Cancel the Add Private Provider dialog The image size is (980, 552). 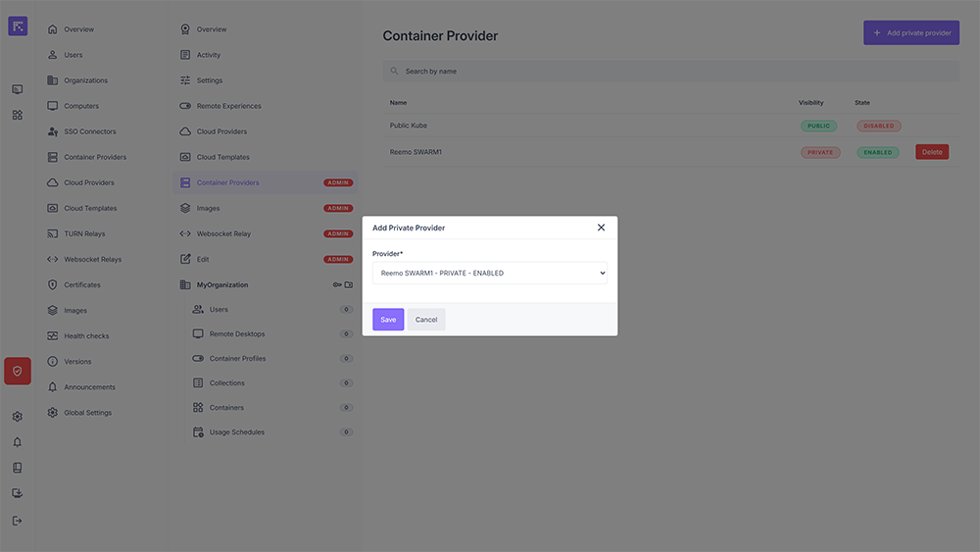pyautogui.click(x=426, y=320)
